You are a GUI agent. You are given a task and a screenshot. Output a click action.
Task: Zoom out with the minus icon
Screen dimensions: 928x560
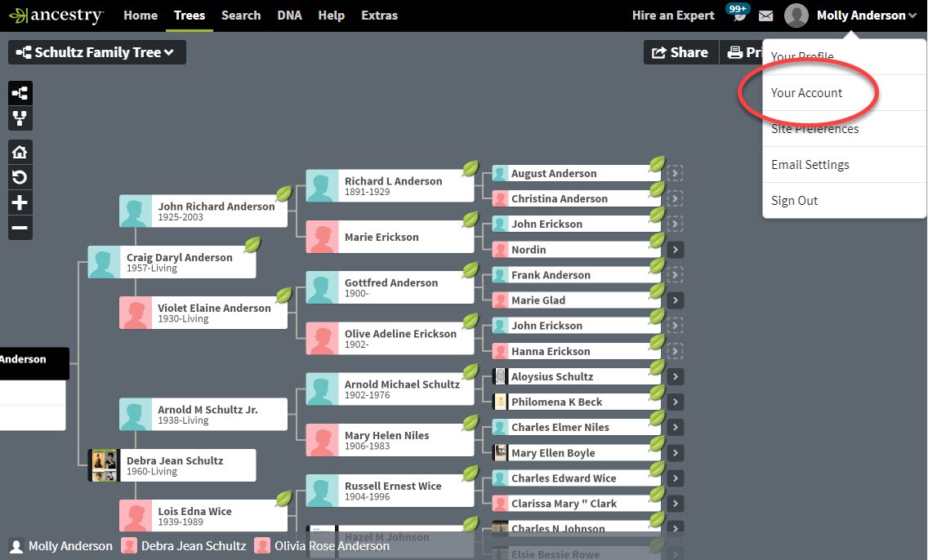click(20, 228)
